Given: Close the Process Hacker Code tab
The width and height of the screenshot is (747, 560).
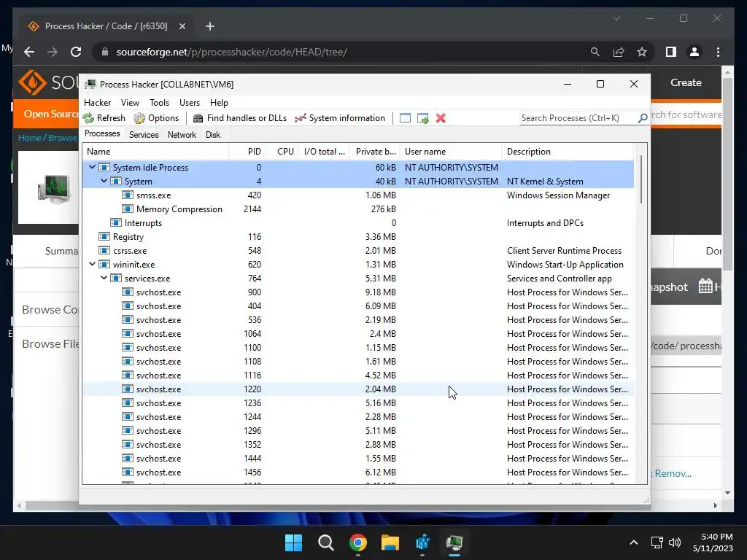Looking at the screenshot, I should click(x=182, y=26).
